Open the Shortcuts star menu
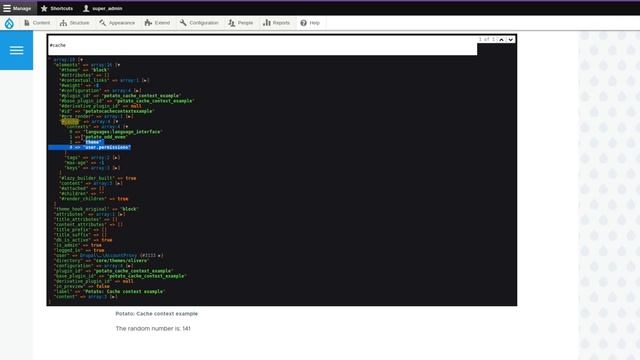Viewport: 640px width, 360px height. point(57,8)
